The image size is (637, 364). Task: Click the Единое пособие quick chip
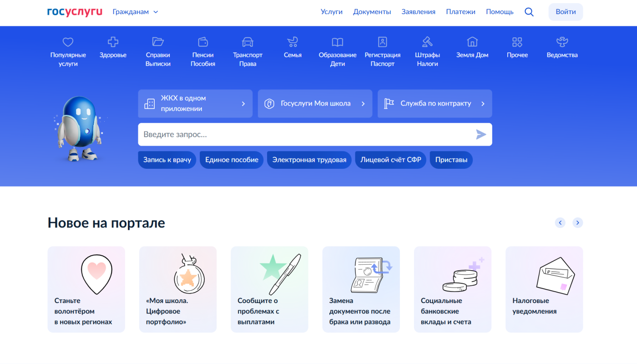232,160
